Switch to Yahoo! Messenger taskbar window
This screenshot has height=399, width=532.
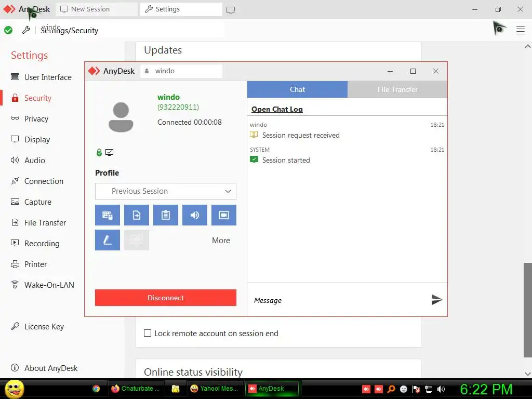pos(215,389)
